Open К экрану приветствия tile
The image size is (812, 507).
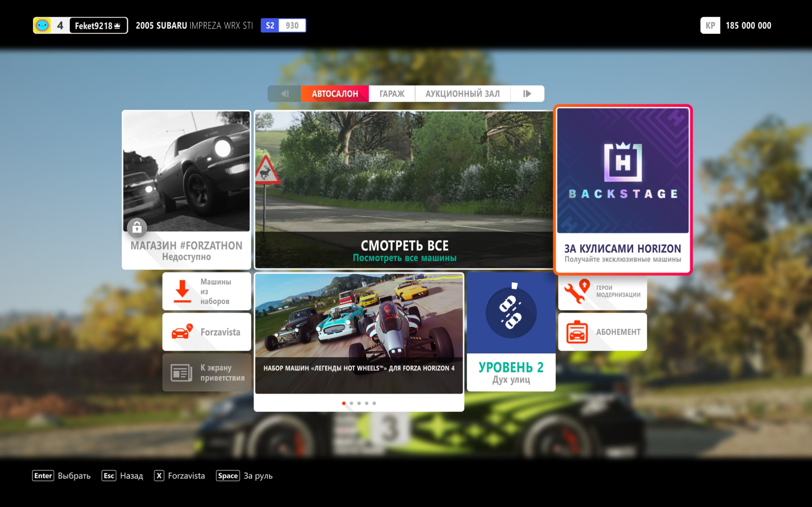(x=206, y=372)
